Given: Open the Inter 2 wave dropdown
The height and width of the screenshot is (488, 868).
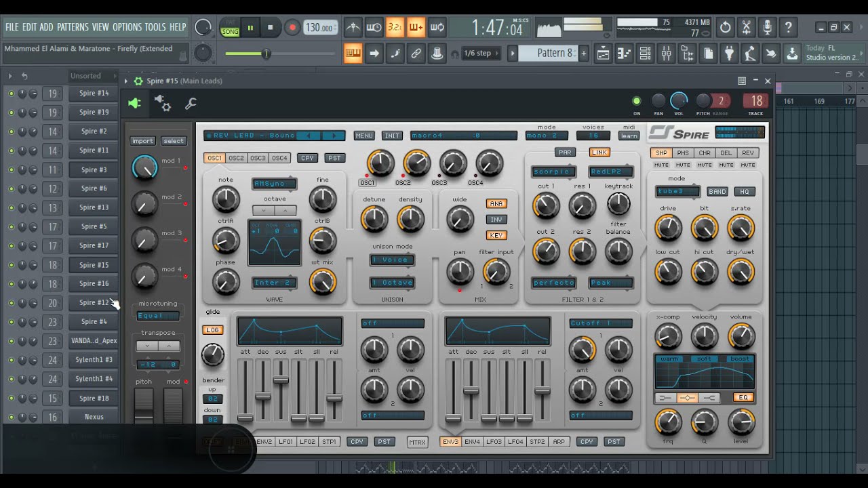Looking at the screenshot, I should tap(275, 283).
